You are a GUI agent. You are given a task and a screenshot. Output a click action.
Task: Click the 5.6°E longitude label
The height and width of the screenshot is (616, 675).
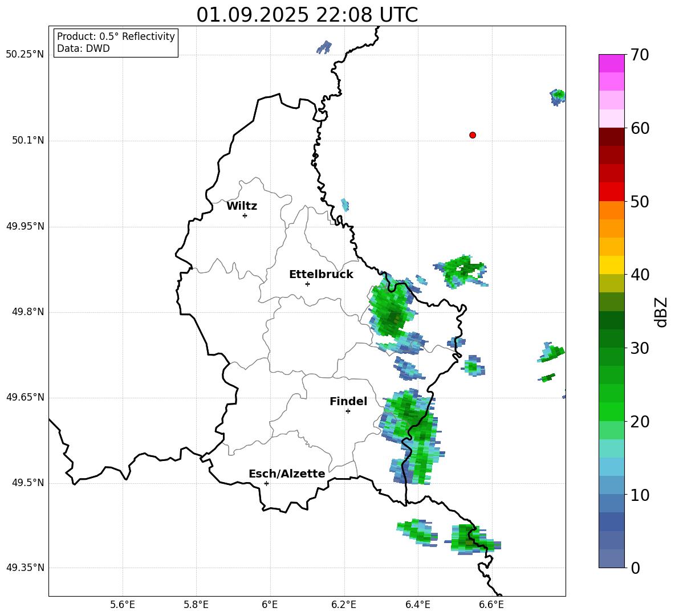tap(123, 605)
